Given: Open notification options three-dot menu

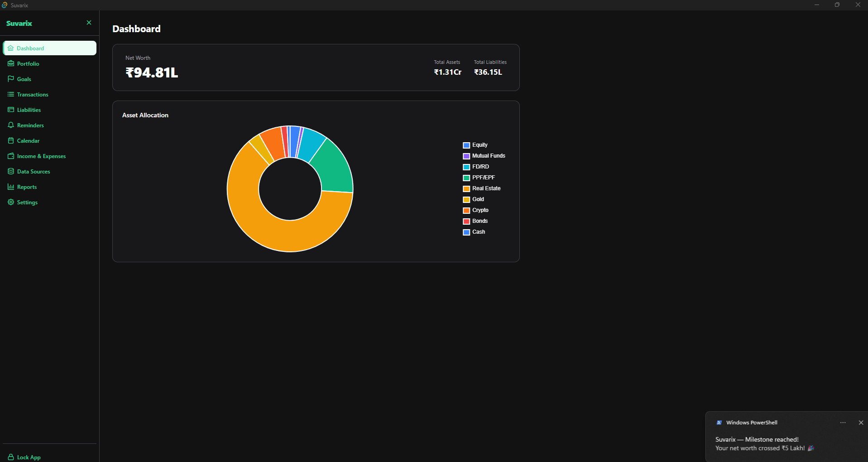Looking at the screenshot, I should coord(843,423).
